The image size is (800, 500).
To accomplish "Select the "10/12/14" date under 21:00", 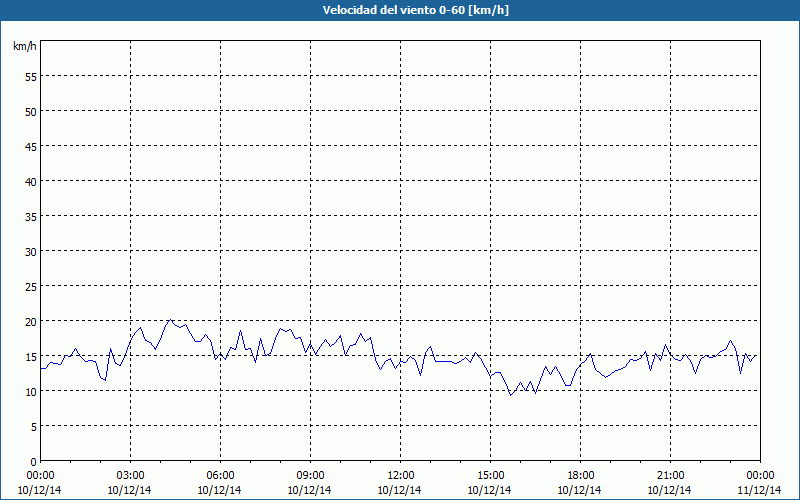I will [669, 490].
